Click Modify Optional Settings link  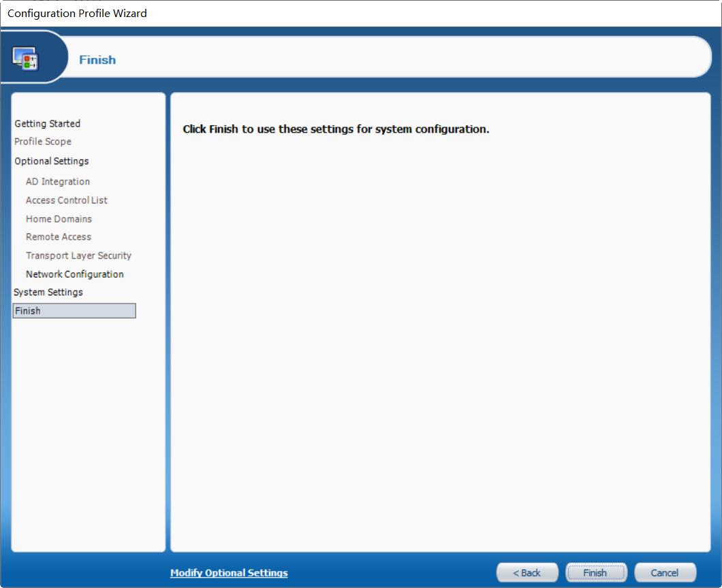coord(229,573)
